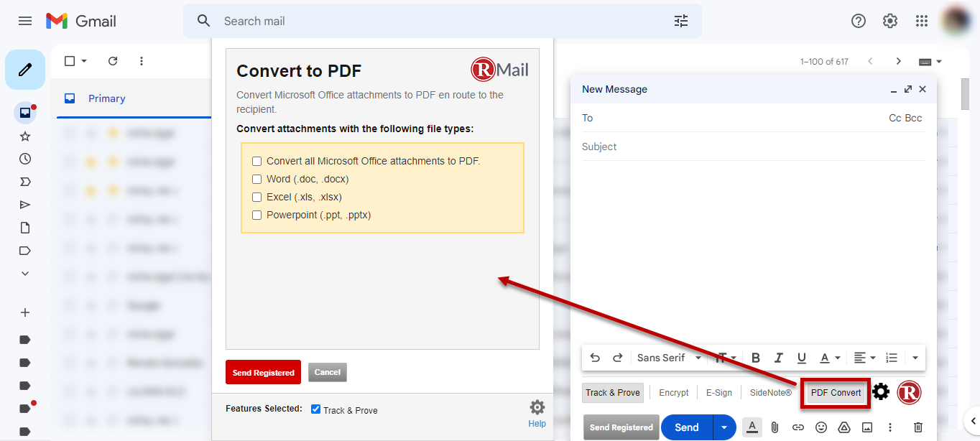Open the Google account avatar

pos(957,21)
